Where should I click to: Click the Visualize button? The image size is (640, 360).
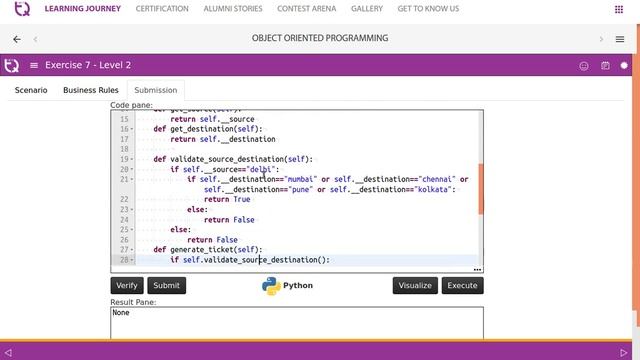415,285
